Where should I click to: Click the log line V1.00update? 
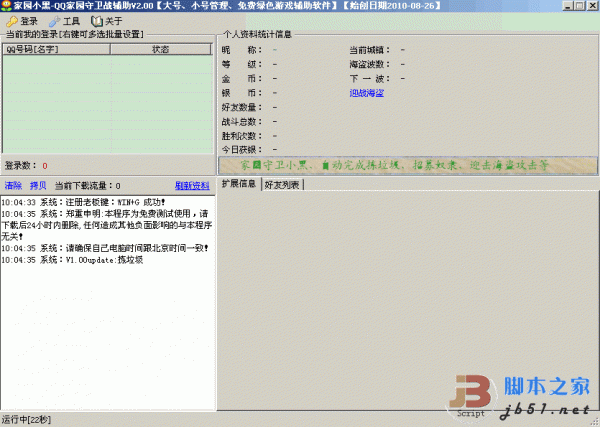click(x=72, y=260)
